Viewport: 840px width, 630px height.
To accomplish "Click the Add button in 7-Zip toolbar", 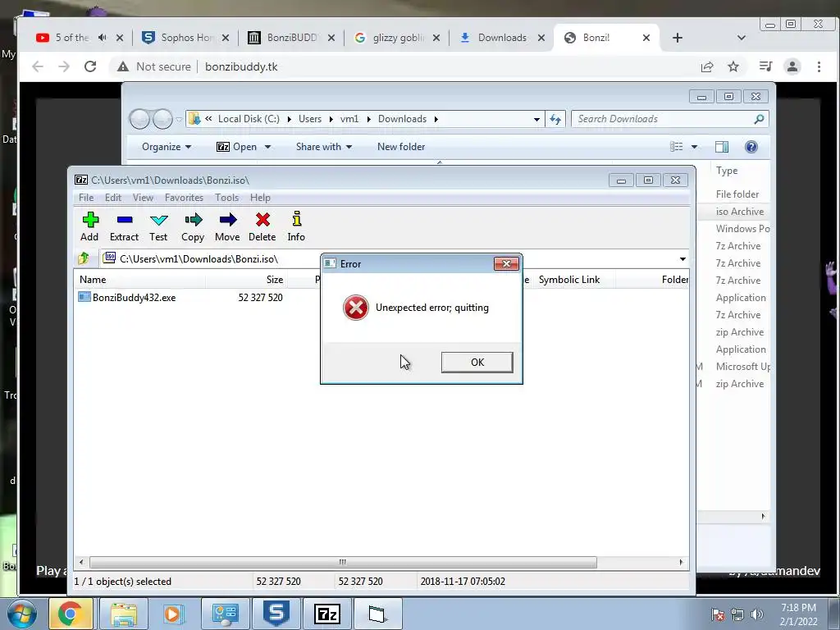I will [x=89, y=226].
